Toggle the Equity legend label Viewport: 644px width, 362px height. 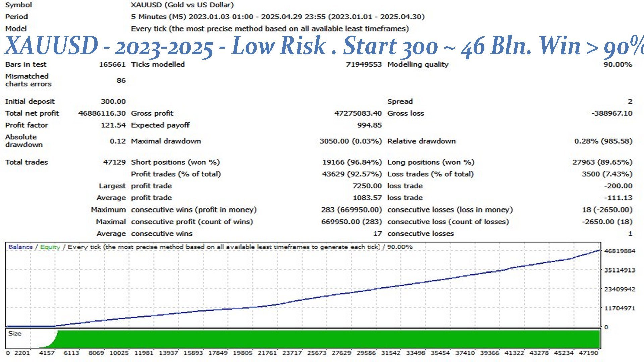[x=50, y=247]
